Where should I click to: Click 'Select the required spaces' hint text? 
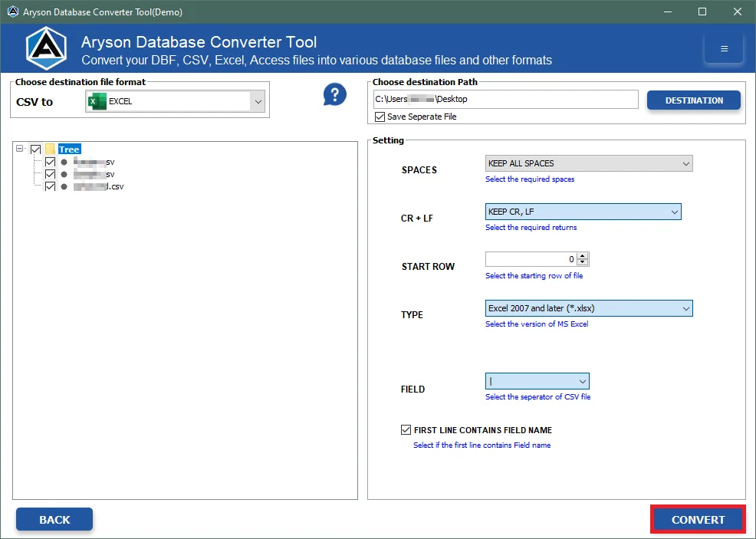(530, 179)
